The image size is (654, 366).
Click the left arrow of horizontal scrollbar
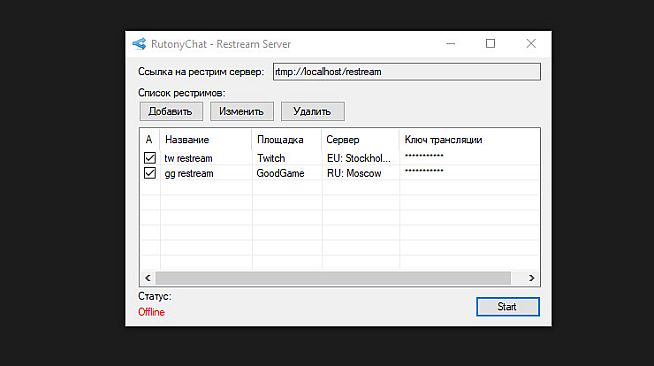click(x=148, y=278)
